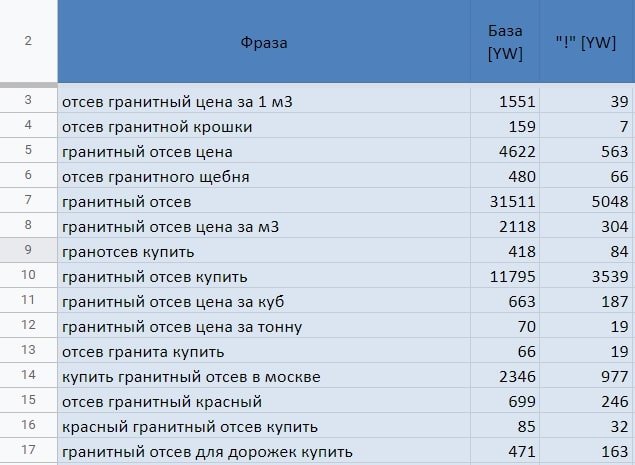The height and width of the screenshot is (465, 635).
Task: Click row header number 10
Action: coord(28,276)
